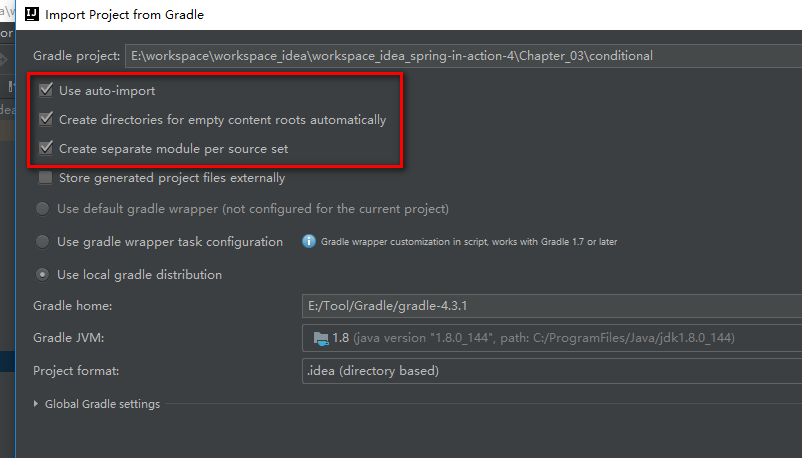Select Use gradle wrapper task configuration
This screenshot has height=458, width=802.
click(x=42, y=242)
